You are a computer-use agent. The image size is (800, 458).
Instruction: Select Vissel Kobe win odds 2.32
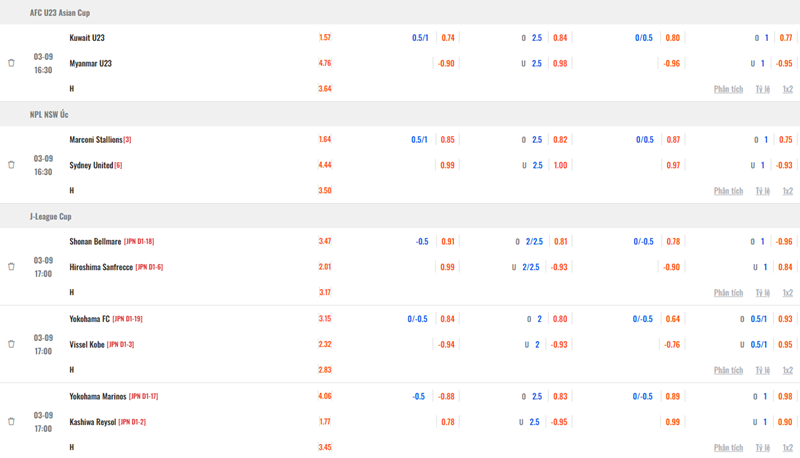(325, 344)
